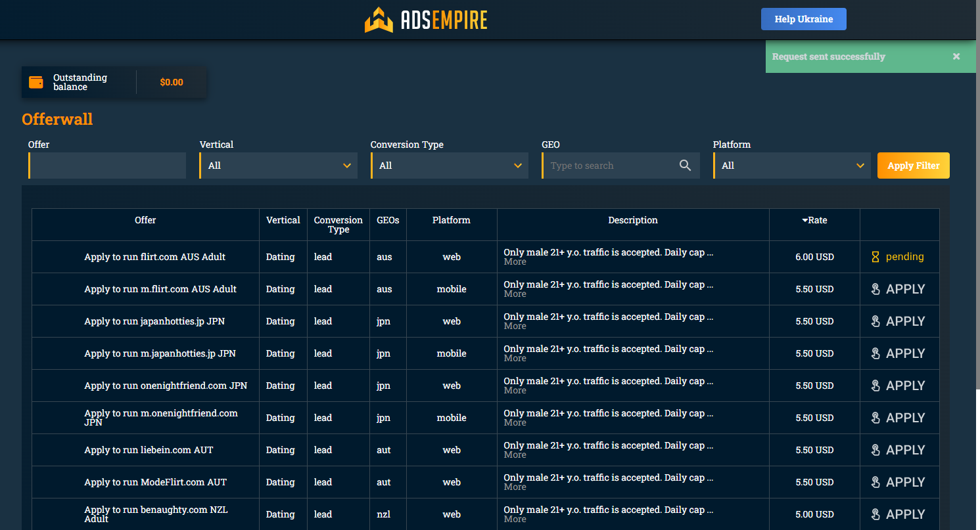Expand More for liebein.com AUT description
Image resolution: width=980 pixels, height=530 pixels.
click(515, 455)
